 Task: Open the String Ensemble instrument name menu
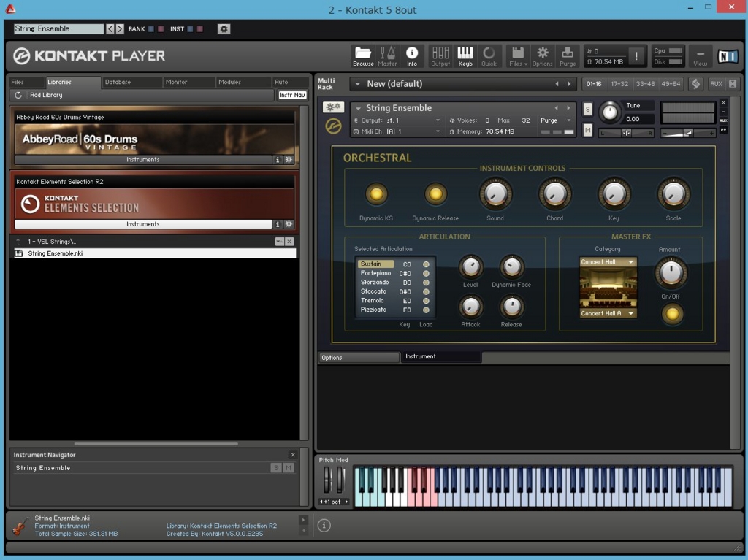pyautogui.click(x=358, y=108)
